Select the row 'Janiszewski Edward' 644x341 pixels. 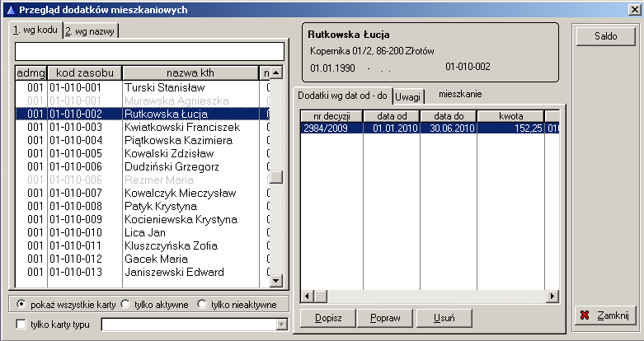coord(143,272)
